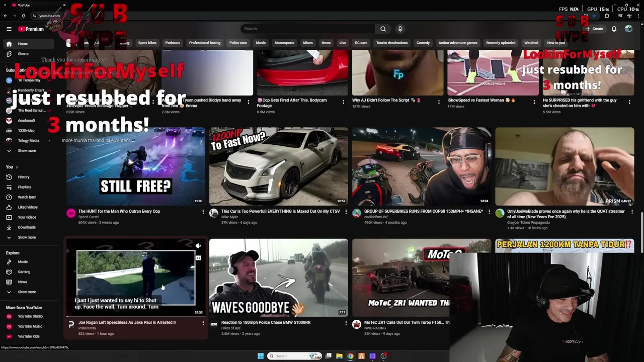The width and height of the screenshot is (644, 362).
Task: Open YouTube Music link in sidebar
Action: tap(28, 326)
